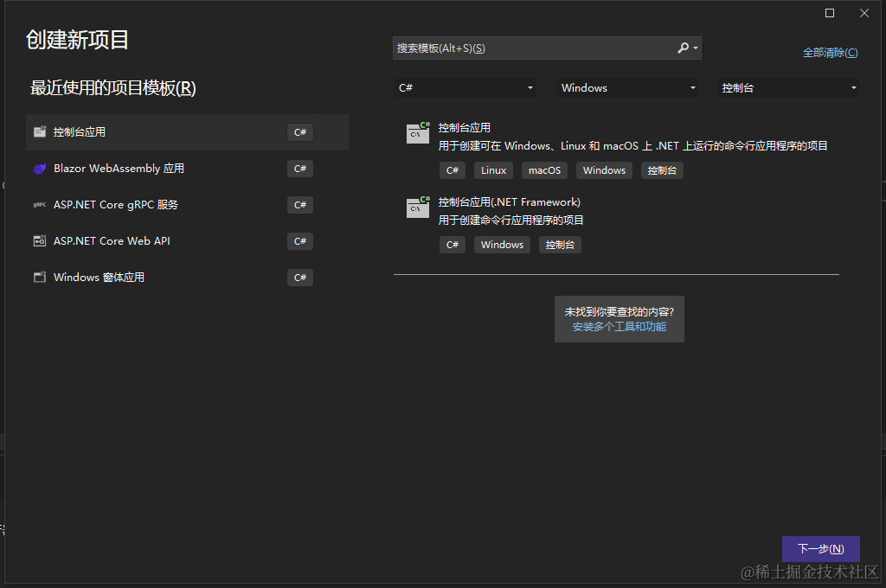
Task: Click the ASP.NET Core Web API icon
Action: point(40,241)
